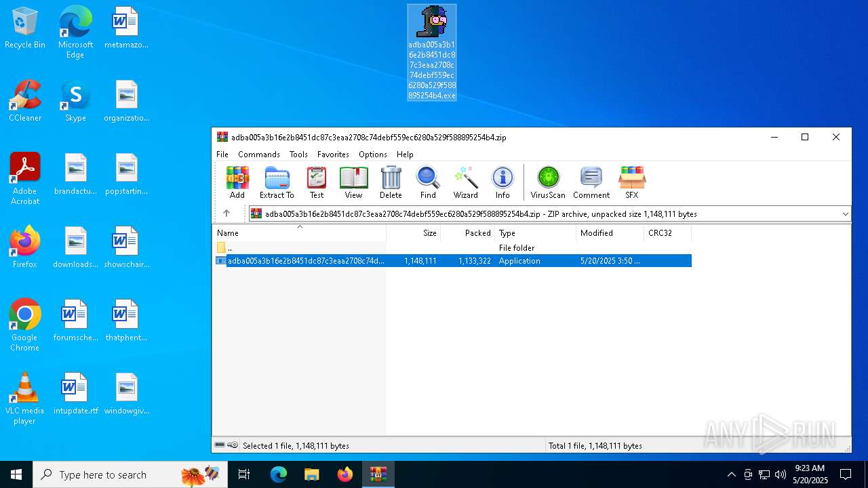
Task: Expand the archive path dropdown
Action: (845, 214)
